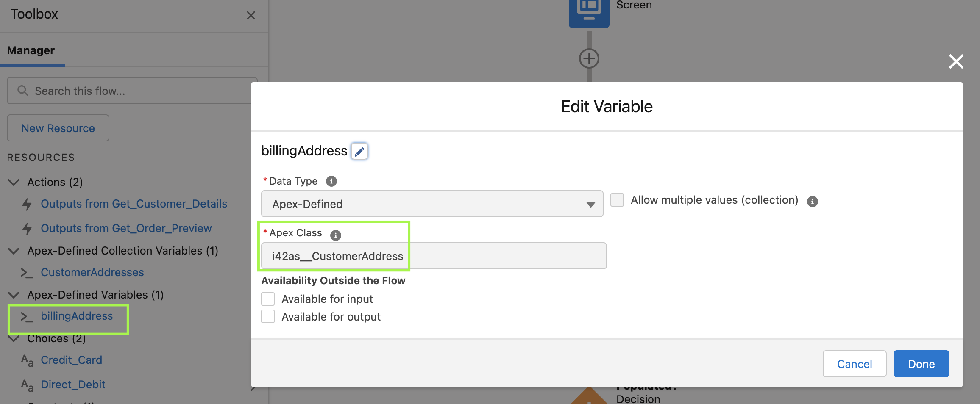Close the Edit Variable modal with the X
The image size is (980, 404).
coord(956,61)
